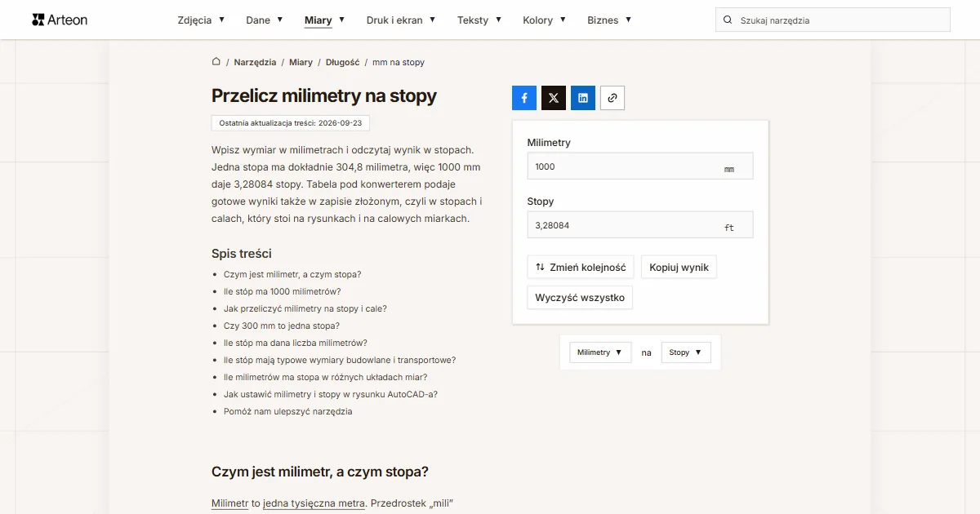Focus the Milimetry input field
The image size is (980, 514).
point(640,166)
